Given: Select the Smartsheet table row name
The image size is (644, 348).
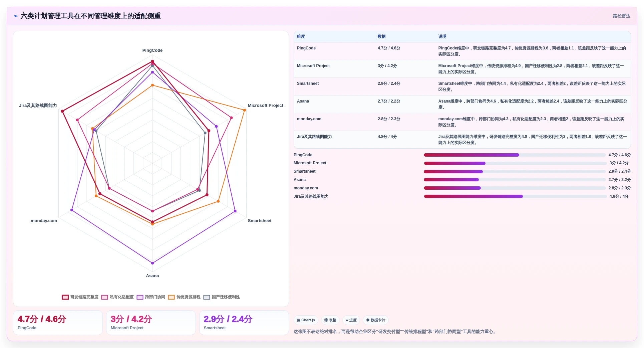Looking at the screenshot, I should point(308,83).
